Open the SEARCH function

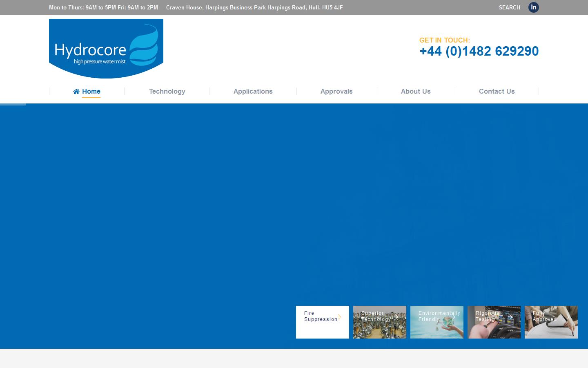pos(509,7)
